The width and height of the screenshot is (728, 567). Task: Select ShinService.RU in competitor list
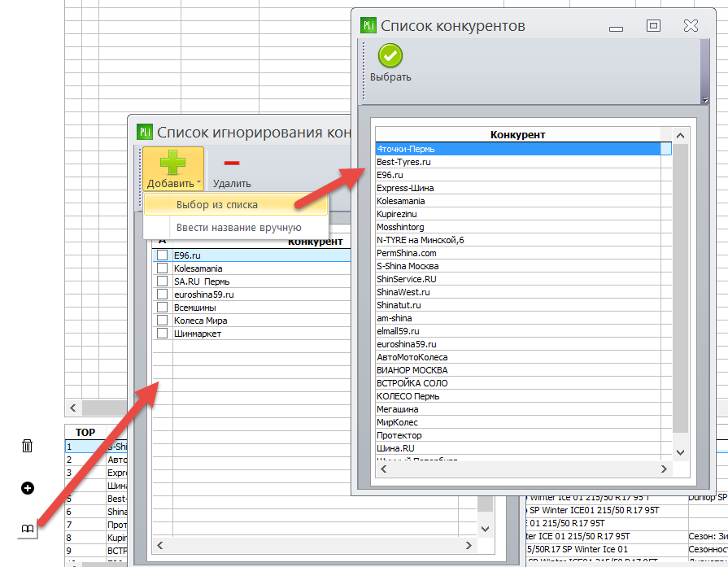tap(523, 279)
